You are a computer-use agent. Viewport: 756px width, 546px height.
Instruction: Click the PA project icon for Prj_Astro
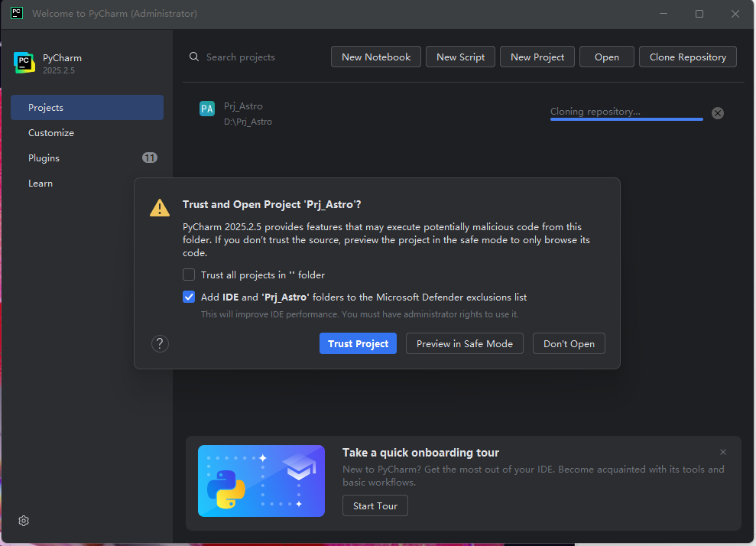coord(207,109)
